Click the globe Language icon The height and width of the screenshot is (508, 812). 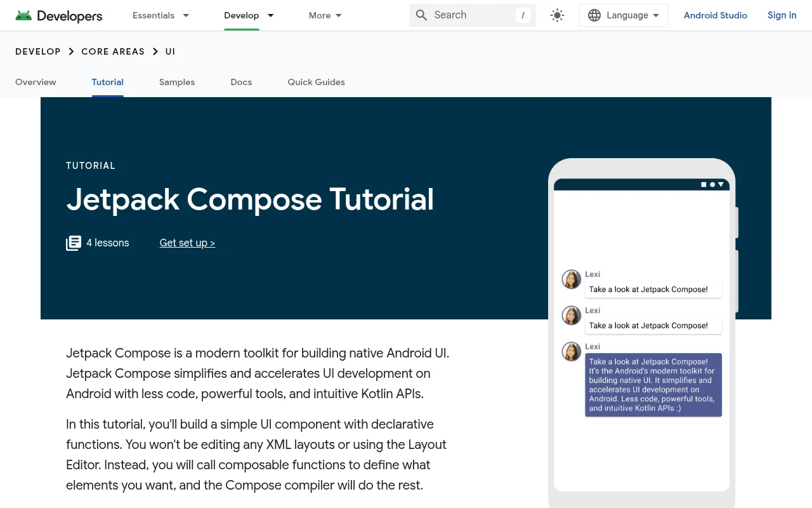coord(594,15)
